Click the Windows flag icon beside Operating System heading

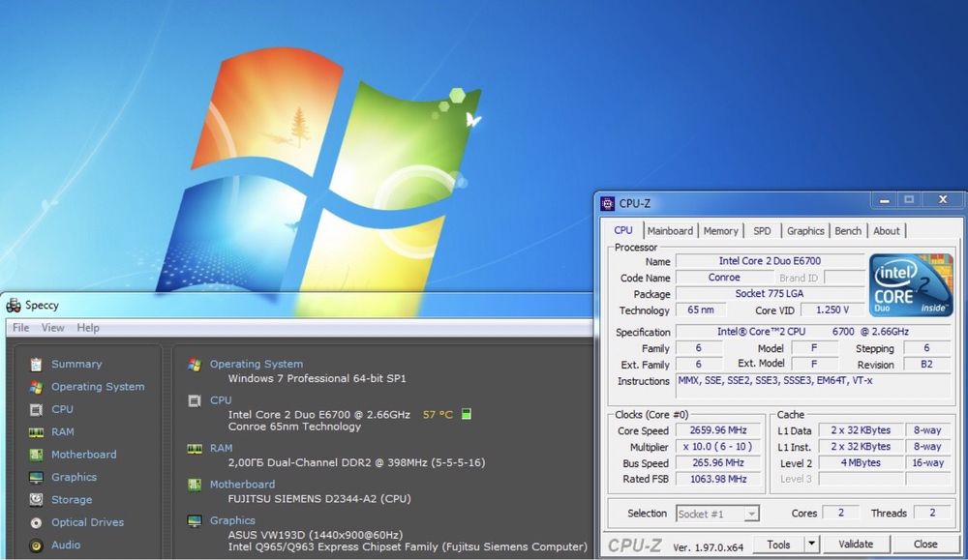coord(195,365)
